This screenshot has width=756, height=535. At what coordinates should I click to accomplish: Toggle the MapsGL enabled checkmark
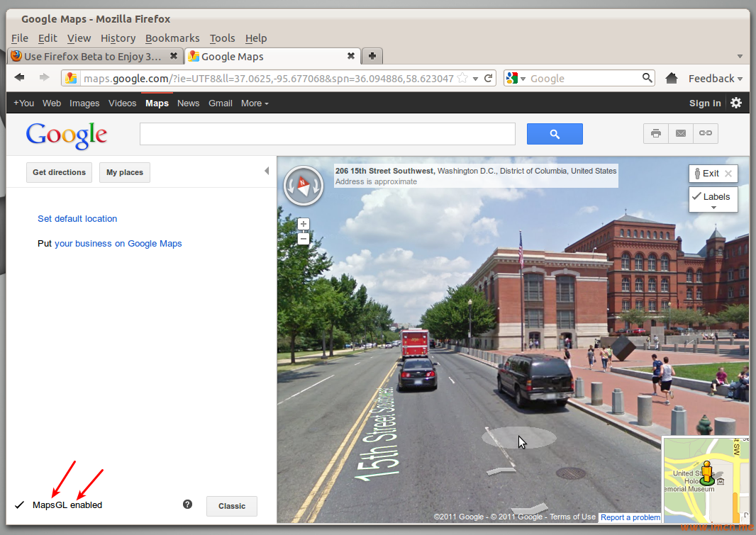[x=19, y=505]
